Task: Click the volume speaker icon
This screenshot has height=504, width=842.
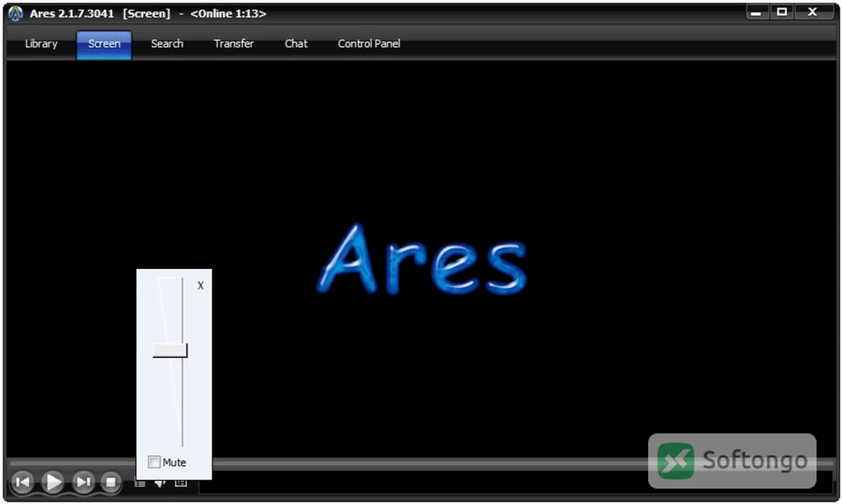Action: pyautogui.click(x=160, y=483)
